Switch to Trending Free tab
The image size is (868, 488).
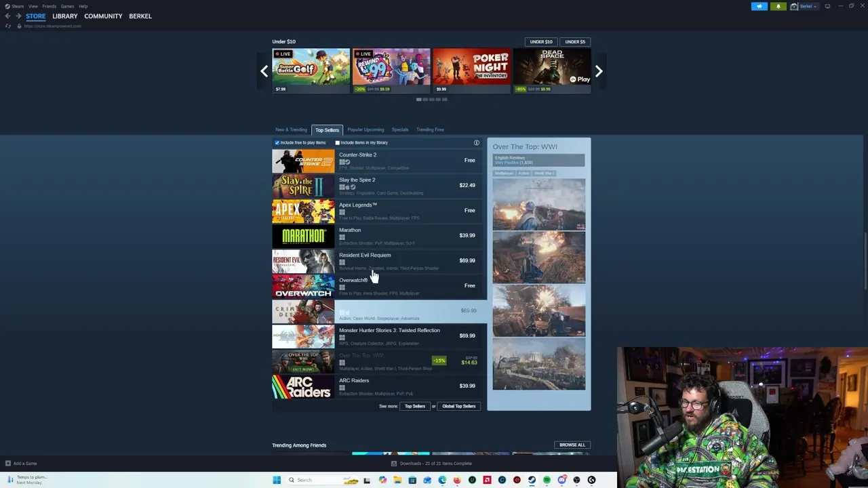click(430, 129)
